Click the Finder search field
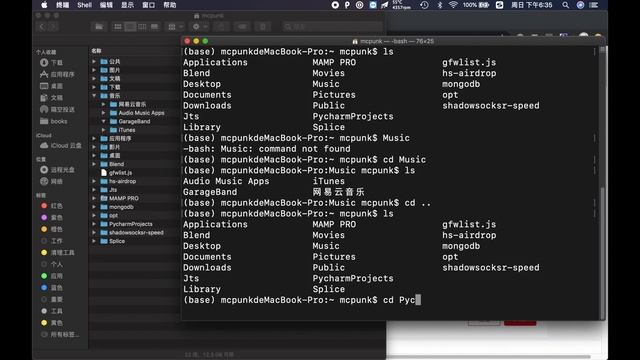Image resolution: width=640 pixels, height=360 pixels. (x=332, y=27)
